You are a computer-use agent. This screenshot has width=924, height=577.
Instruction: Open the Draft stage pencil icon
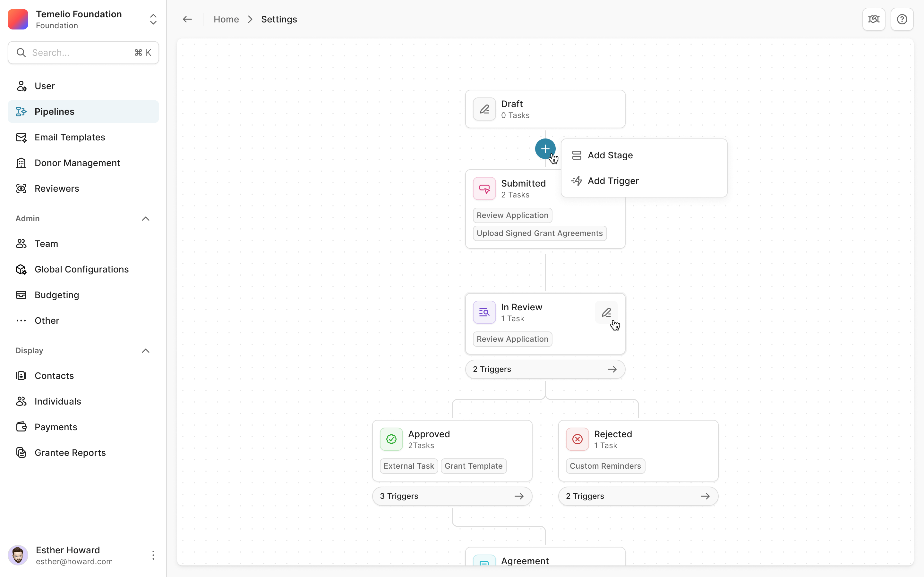click(484, 109)
